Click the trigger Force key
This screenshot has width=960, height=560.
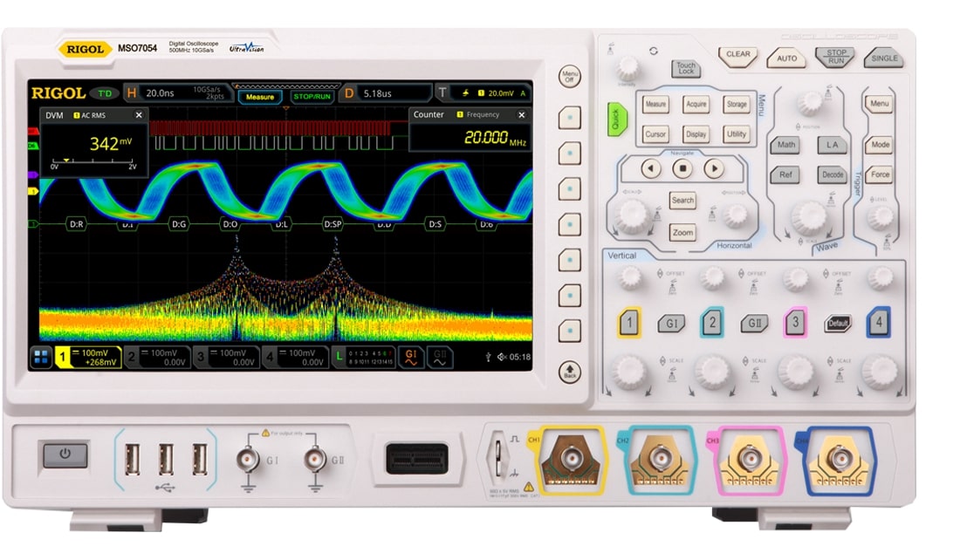click(880, 175)
